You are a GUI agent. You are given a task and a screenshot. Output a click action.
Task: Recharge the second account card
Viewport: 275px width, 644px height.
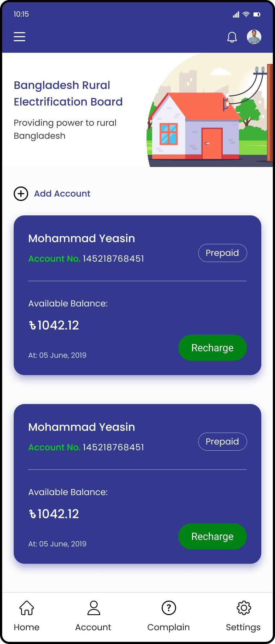coord(213,536)
